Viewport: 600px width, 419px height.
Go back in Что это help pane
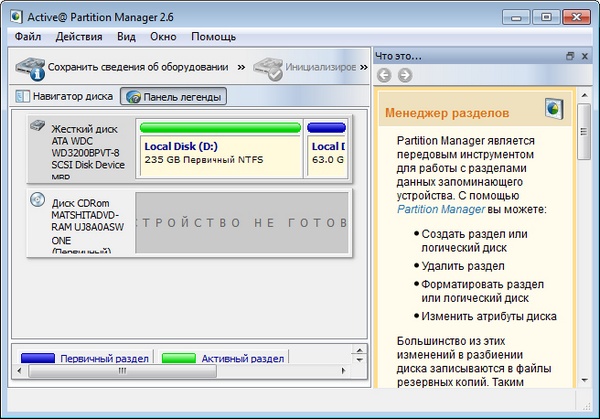coord(384,75)
